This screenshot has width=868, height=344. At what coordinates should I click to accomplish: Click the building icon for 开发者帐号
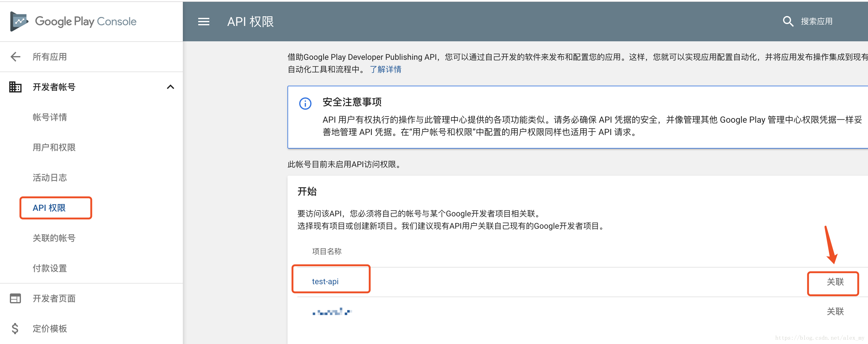[x=15, y=87]
